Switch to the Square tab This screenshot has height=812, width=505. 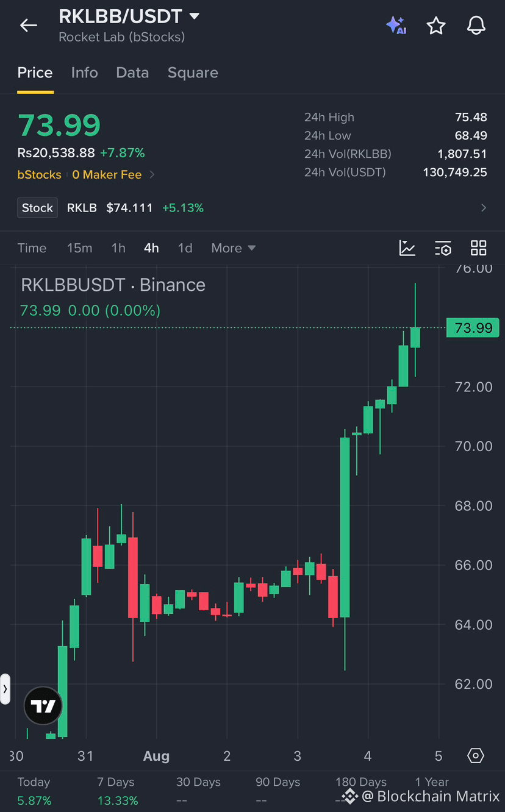coord(193,73)
